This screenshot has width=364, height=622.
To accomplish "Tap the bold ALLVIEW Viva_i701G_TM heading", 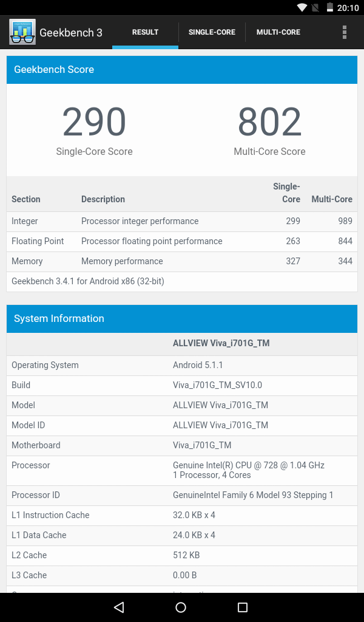I will [221, 343].
